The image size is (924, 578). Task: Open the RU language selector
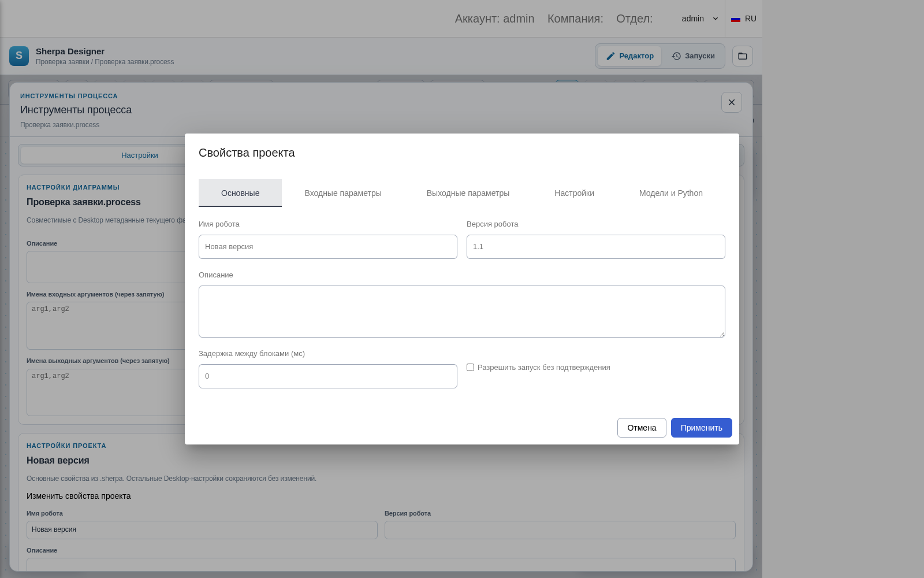[x=744, y=18]
